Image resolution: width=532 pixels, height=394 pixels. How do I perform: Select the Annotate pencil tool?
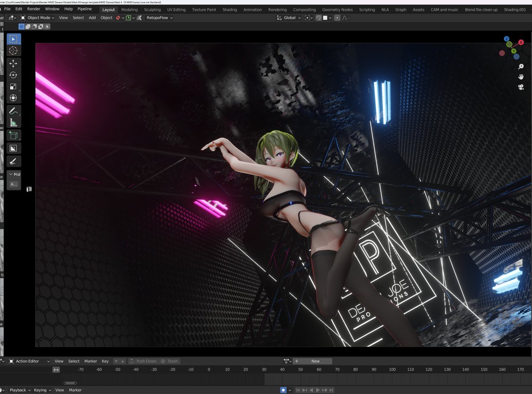coord(13,111)
